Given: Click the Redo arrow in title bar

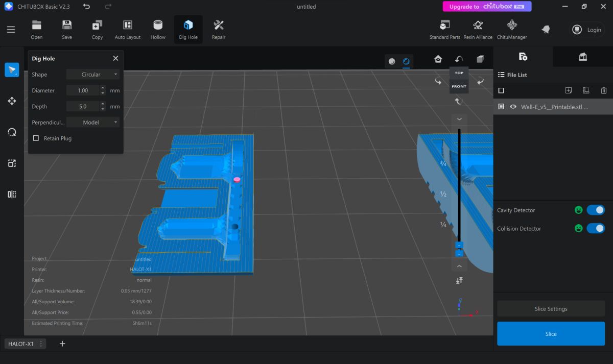Looking at the screenshot, I should pyautogui.click(x=108, y=7).
